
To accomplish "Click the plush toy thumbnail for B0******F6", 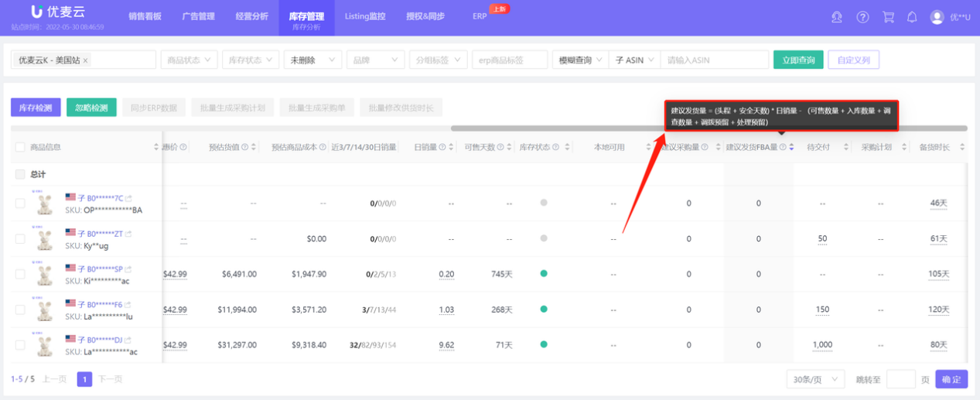I will click(x=46, y=310).
